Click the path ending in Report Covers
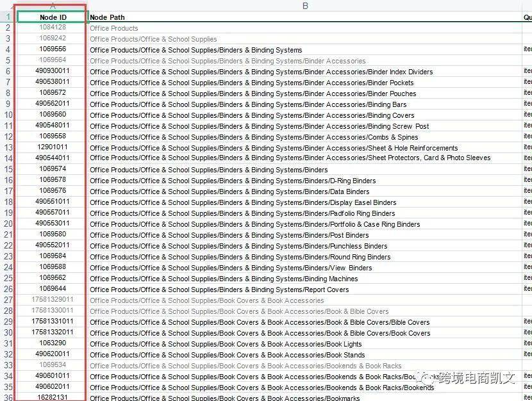Viewport: 532px width, 401px height. (x=219, y=290)
